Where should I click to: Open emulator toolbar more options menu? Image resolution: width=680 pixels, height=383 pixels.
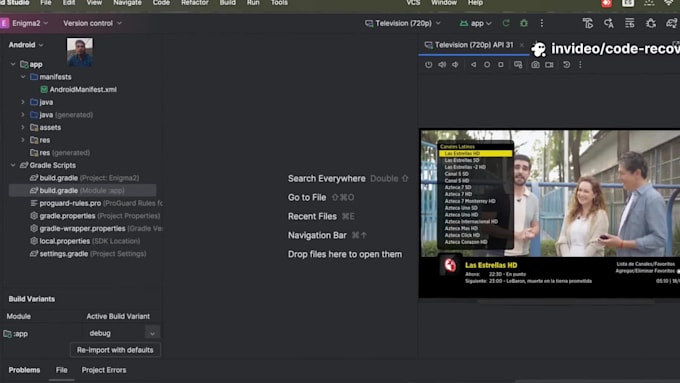click(580, 65)
